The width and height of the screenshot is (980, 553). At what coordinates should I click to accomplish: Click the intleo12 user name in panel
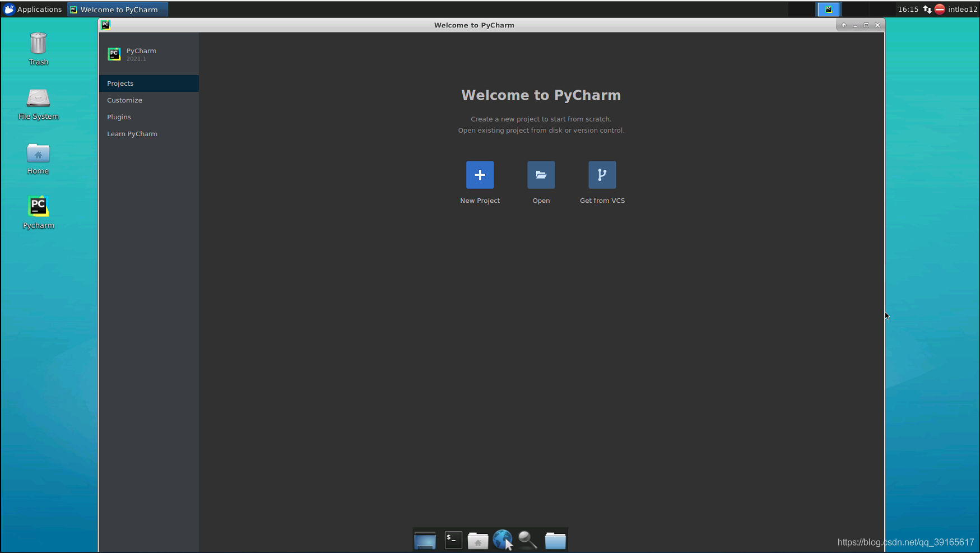coord(962,9)
